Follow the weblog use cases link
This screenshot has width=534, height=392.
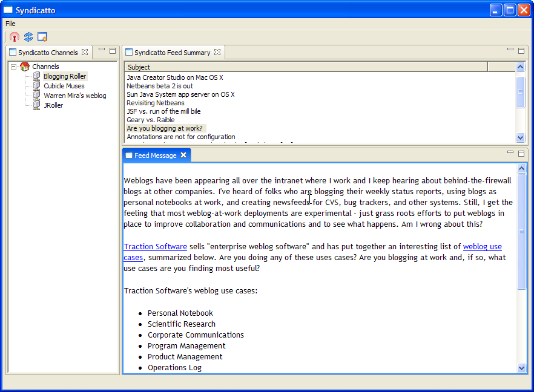[482, 247]
